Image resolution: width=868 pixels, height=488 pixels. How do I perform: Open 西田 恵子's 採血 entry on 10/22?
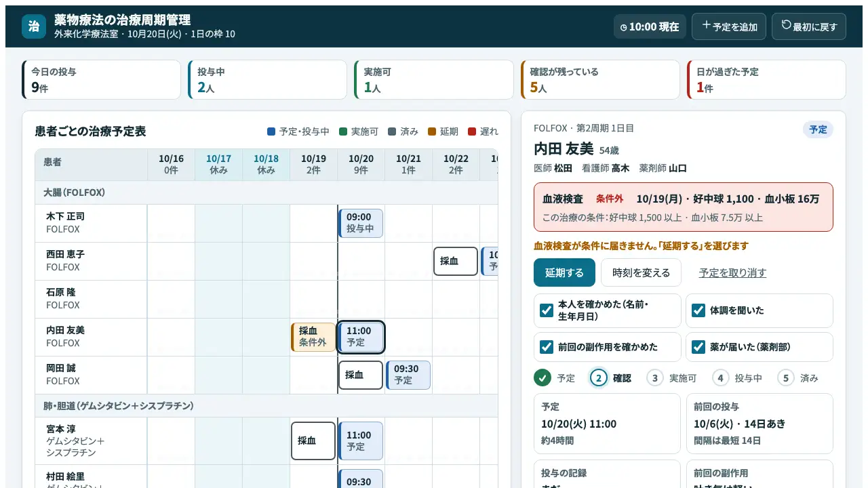coord(456,261)
